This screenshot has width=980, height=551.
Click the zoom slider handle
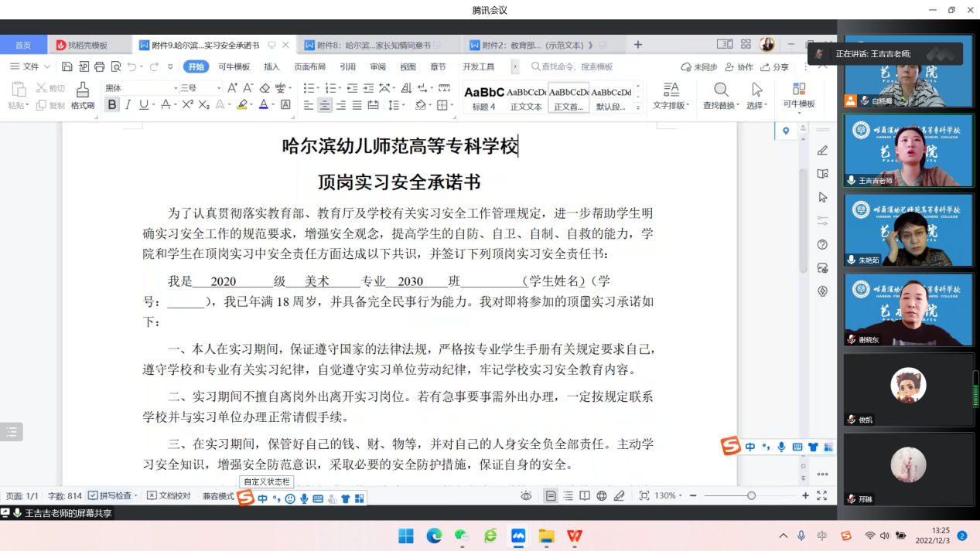(x=751, y=495)
